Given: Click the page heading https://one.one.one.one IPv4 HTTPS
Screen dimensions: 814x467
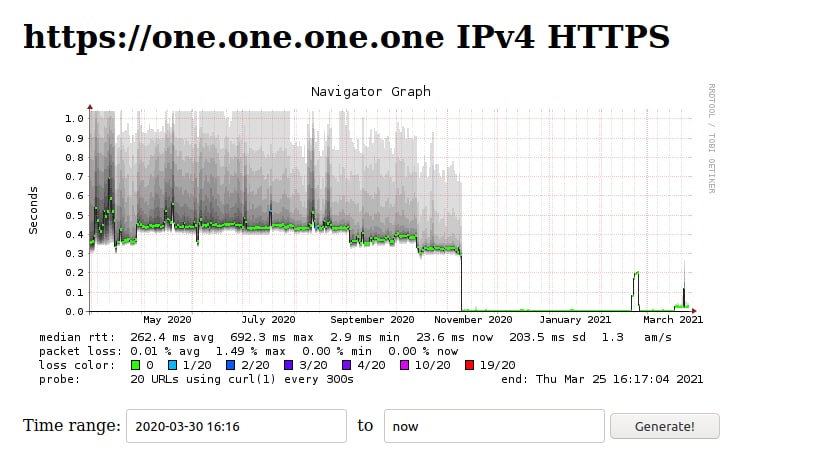Looking at the screenshot, I should (x=346, y=37).
